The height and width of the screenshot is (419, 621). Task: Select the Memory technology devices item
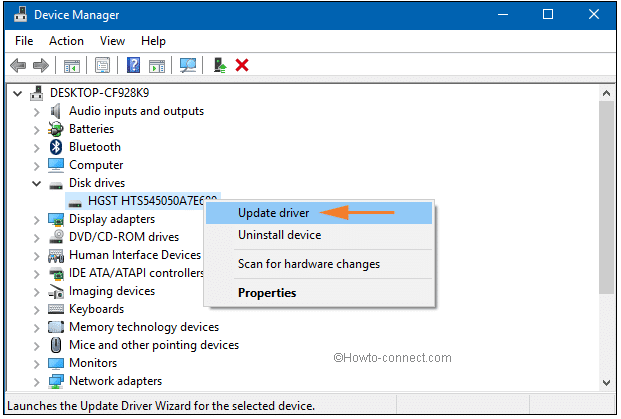point(143,327)
